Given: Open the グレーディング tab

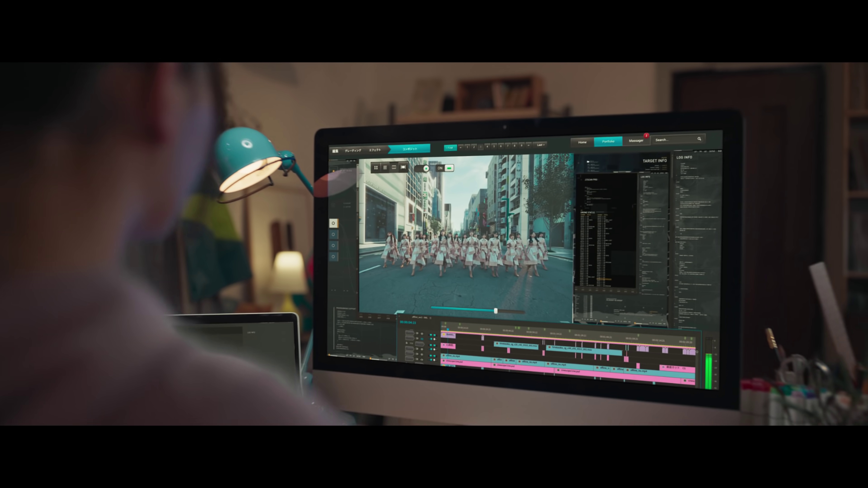Looking at the screenshot, I should point(353,150).
